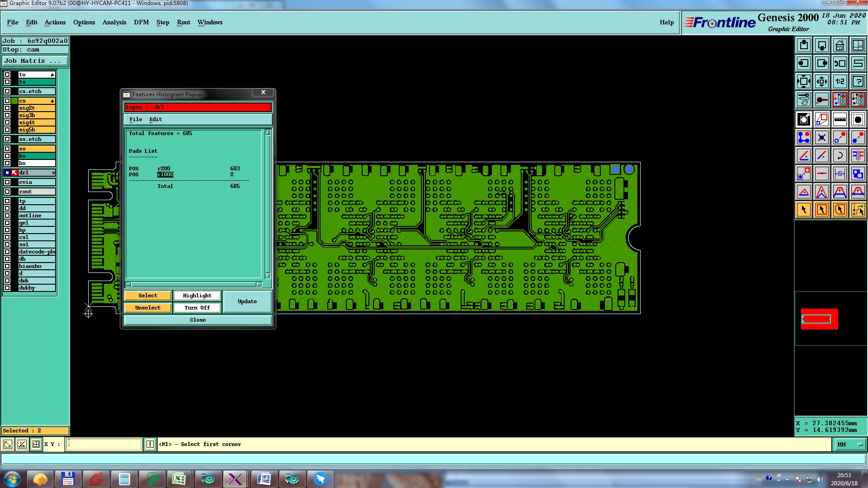This screenshot has width=868, height=488.
Task: Click the 1:2 zoom scale icon
Action: point(840,81)
